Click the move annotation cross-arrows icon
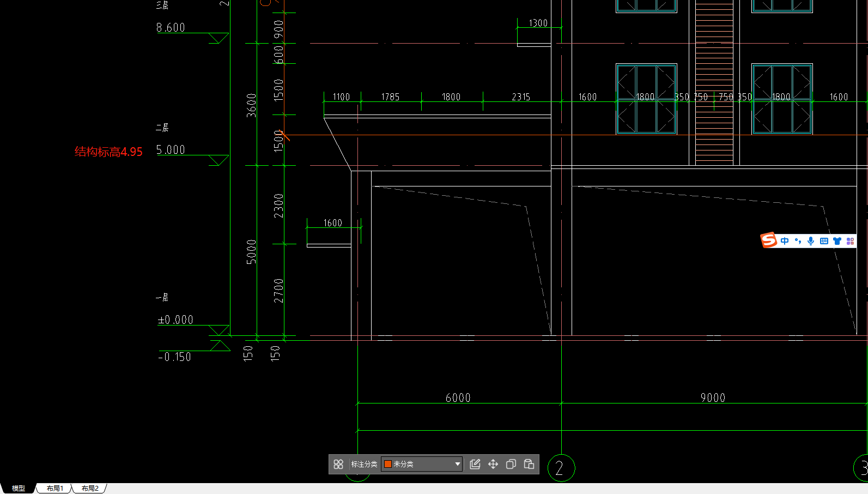The width and height of the screenshot is (868, 494). pyautogui.click(x=493, y=464)
